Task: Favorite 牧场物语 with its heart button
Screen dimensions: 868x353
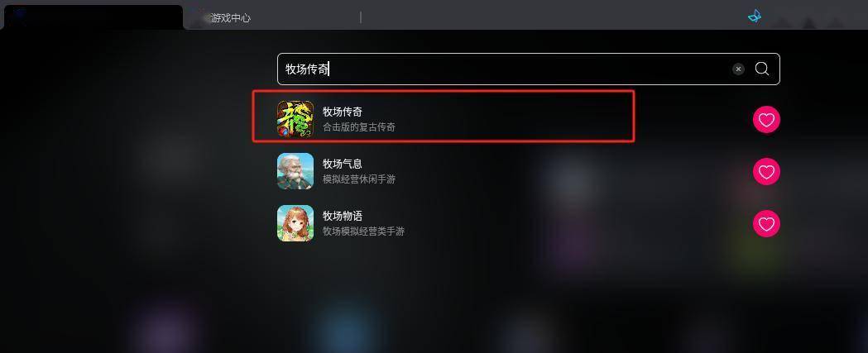Action: 766,223
